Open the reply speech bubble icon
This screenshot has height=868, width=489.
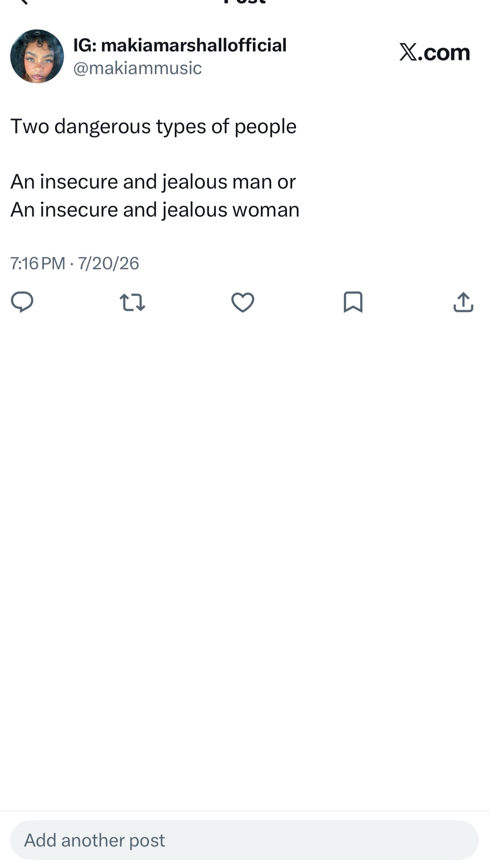(22, 302)
